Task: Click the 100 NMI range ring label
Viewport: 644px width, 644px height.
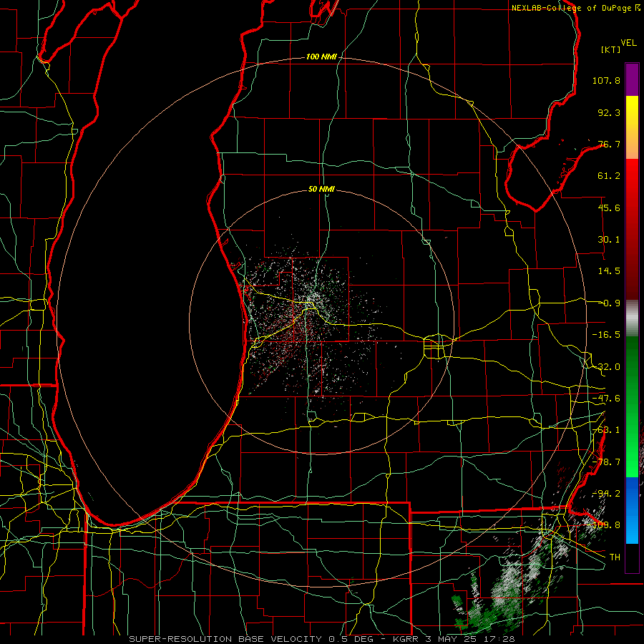Action: click(x=321, y=57)
